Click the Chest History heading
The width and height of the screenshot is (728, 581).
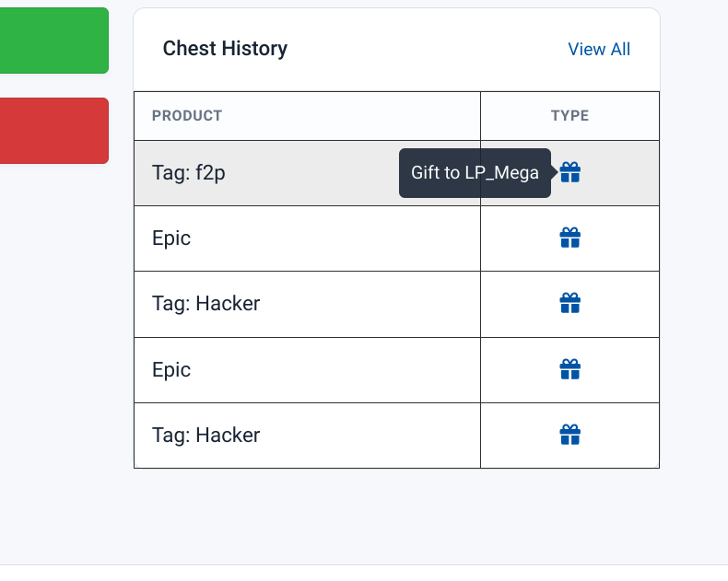[225, 49]
